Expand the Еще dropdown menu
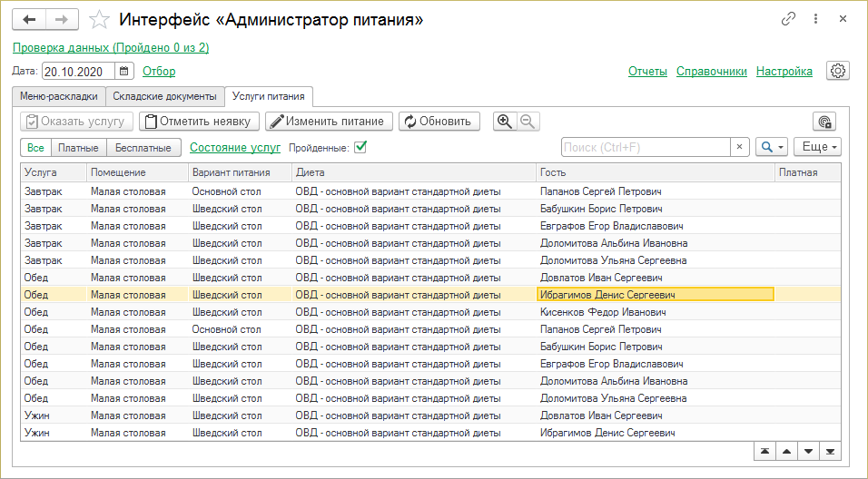The height and width of the screenshot is (479, 868). pyautogui.click(x=817, y=147)
